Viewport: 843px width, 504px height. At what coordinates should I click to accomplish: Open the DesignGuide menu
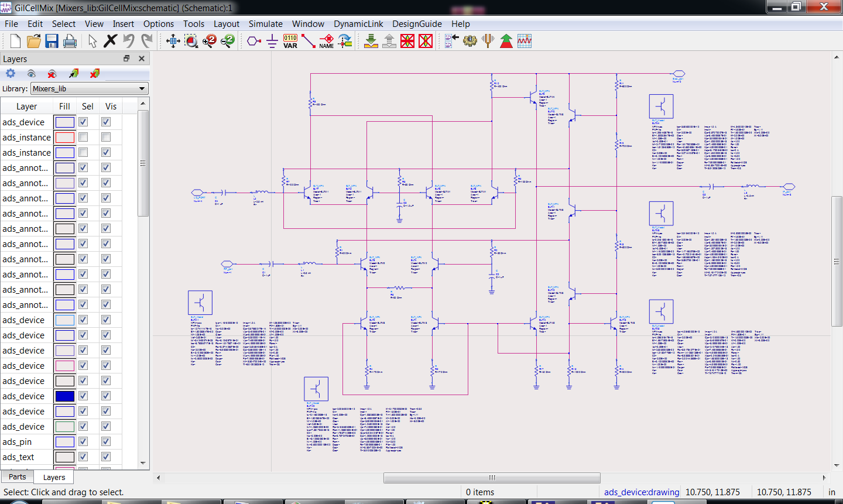tap(417, 24)
